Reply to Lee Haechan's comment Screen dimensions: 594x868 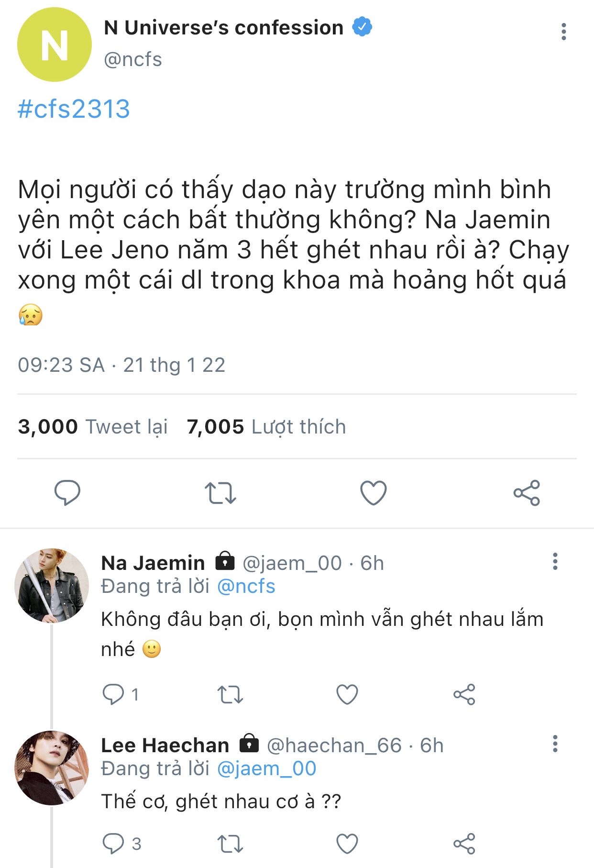point(114,844)
